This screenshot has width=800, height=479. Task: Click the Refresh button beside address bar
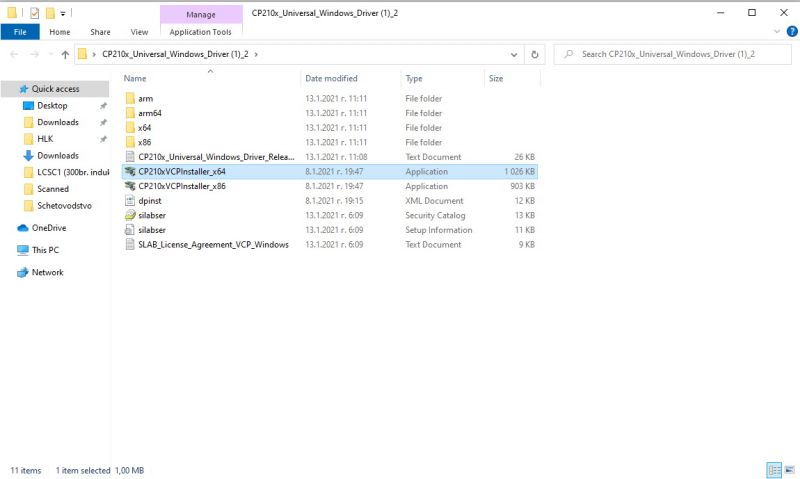535,54
